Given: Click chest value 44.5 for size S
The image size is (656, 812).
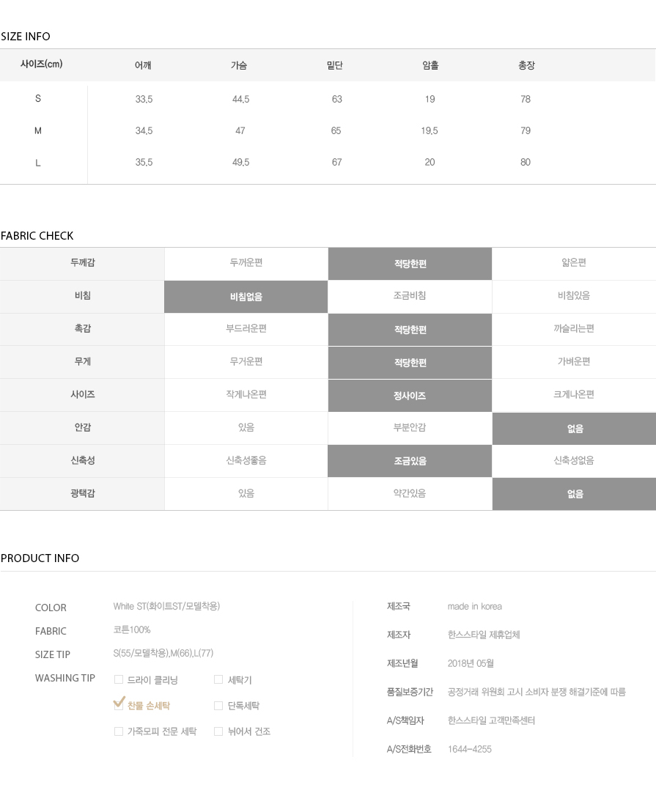Looking at the screenshot, I should [x=240, y=99].
